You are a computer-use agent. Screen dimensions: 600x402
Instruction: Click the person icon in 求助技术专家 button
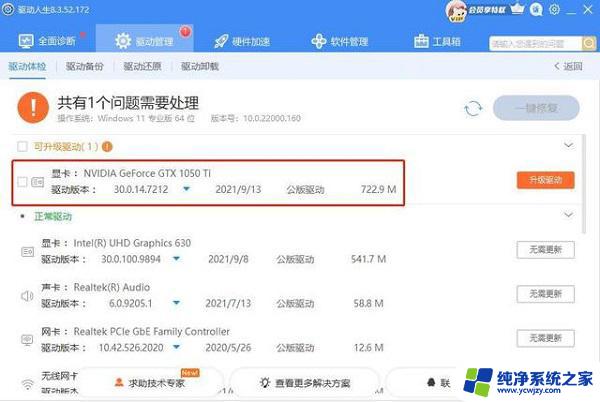point(119,382)
